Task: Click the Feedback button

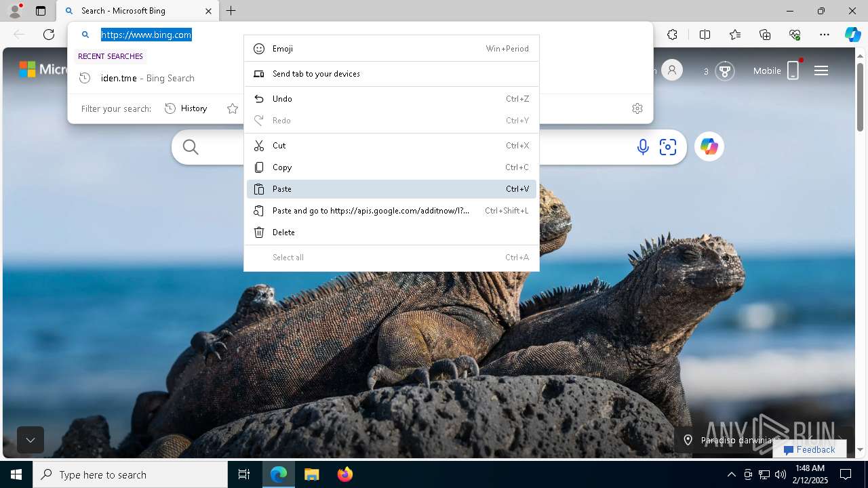Action: click(x=809, y=449)
